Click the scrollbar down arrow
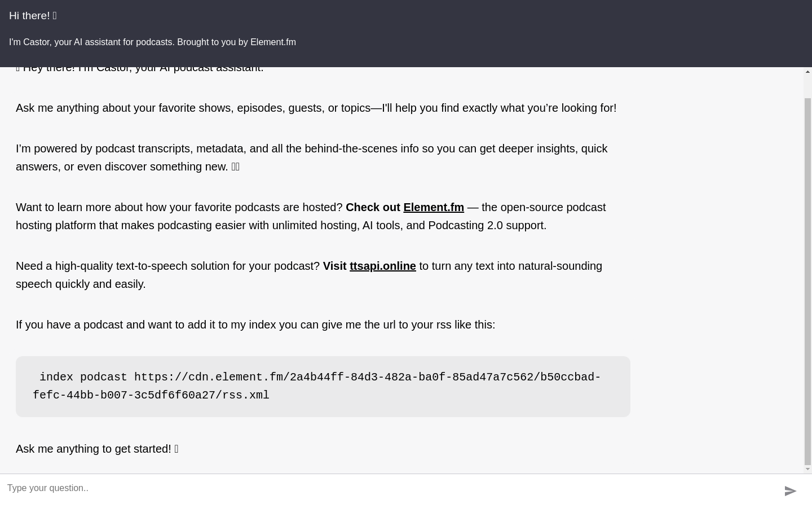The height and width of the screenshot is (508, 812). (807, 469)
